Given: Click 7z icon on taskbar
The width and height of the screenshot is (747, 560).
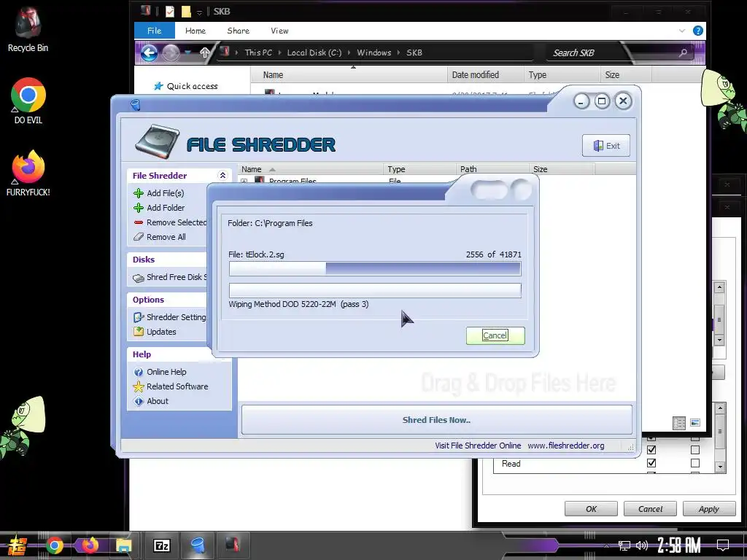Looking at the screenshot, I should pos(161,545).
